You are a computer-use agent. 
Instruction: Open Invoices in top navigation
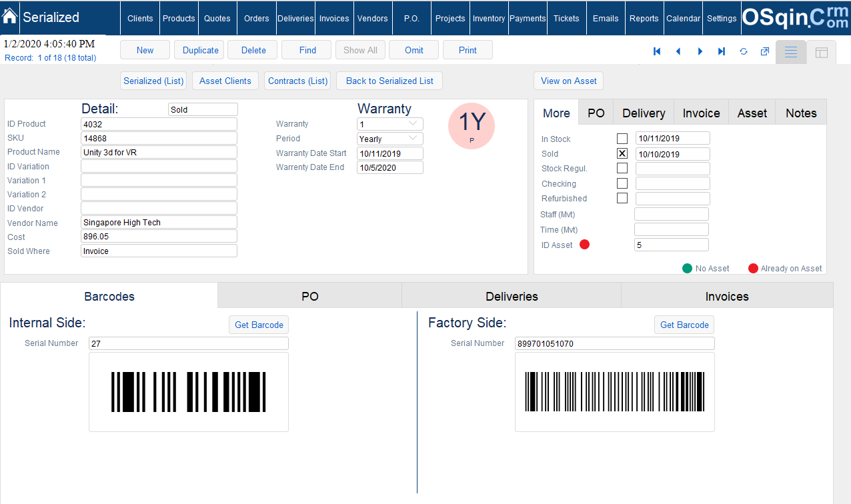334,18
